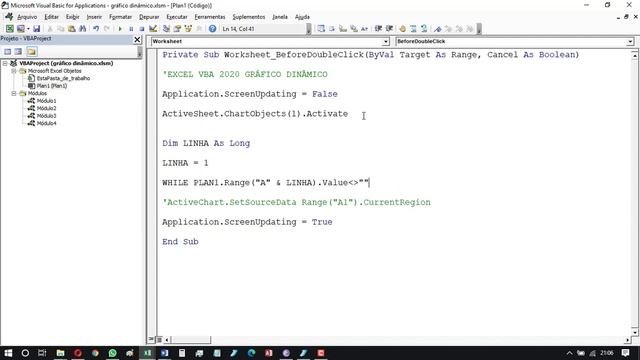Viewport: 640px width, 360px height.
Task: Click the 'End Sub' line
Action: coord(180,242)
